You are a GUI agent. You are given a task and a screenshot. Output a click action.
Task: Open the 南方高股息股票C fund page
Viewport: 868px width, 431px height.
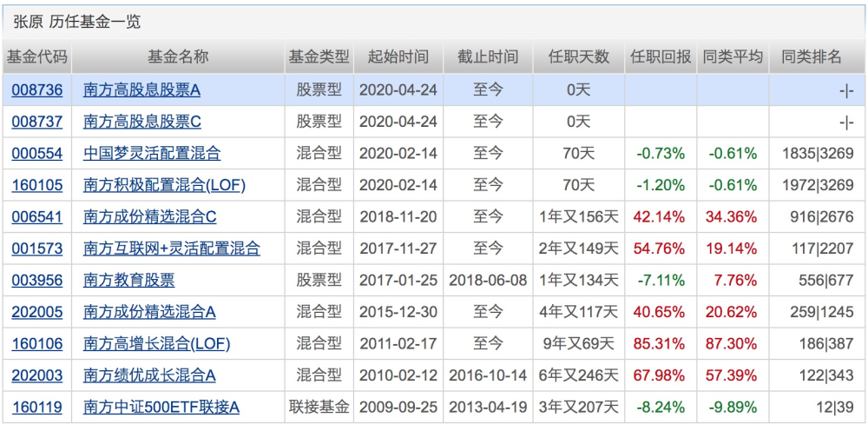142,122
